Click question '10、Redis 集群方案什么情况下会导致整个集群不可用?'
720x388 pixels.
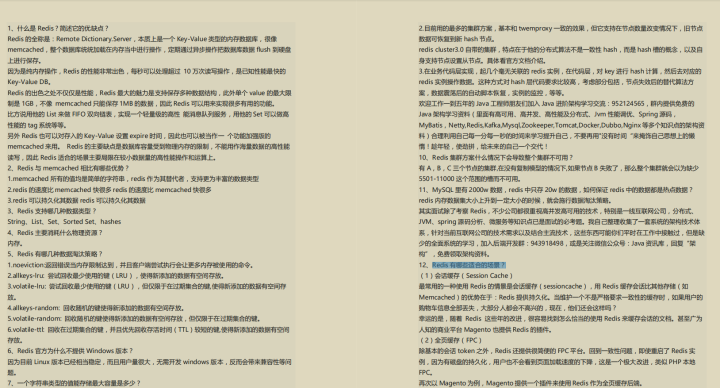coord(496,157)
